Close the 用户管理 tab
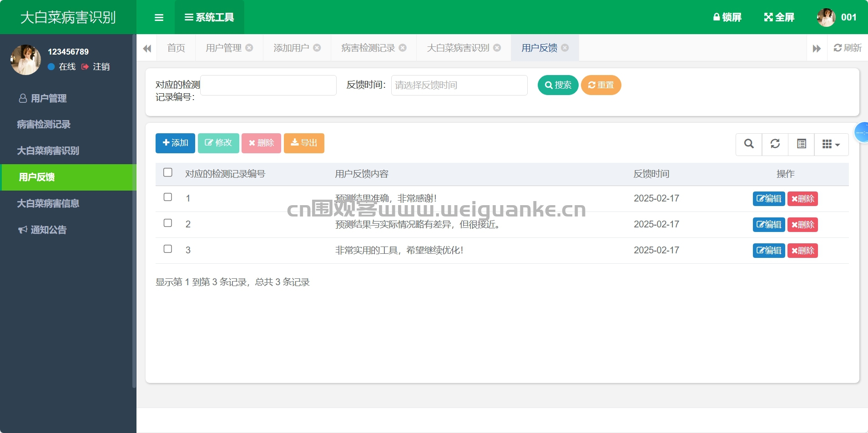868x433 pixels. 249,47
